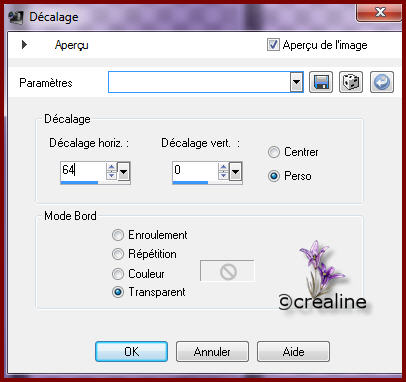Select the Transparent edge mode option

(118, 292)
